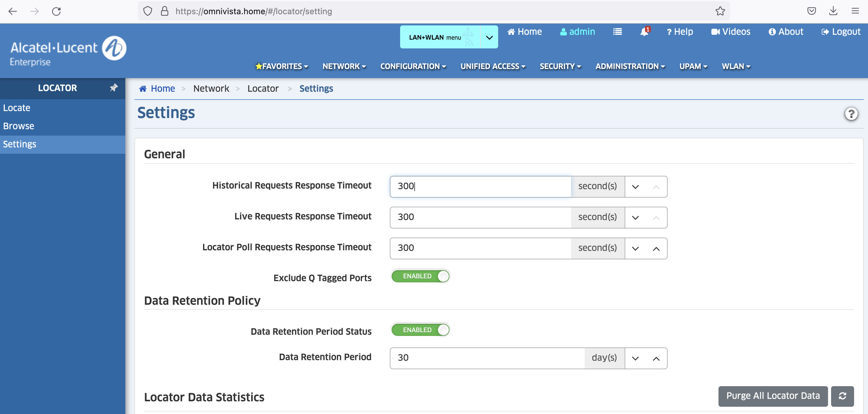The image size is (868, 414).
Task: Click the Live Requests Response Timeout field
Action: (x=480, y=217)
